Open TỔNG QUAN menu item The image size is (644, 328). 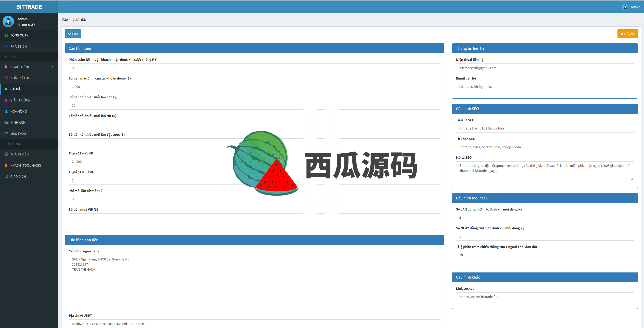29,35
